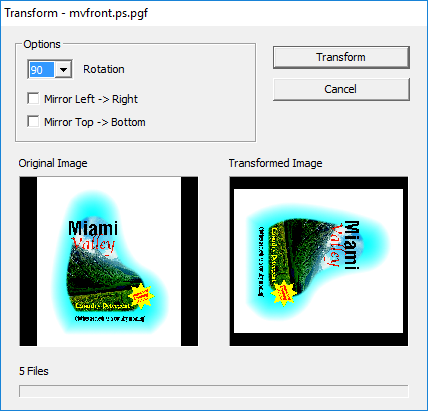428x411 pixels.
Task: Enable Mirror Left -> Right checkbox
Action: [x=33, y=99]
